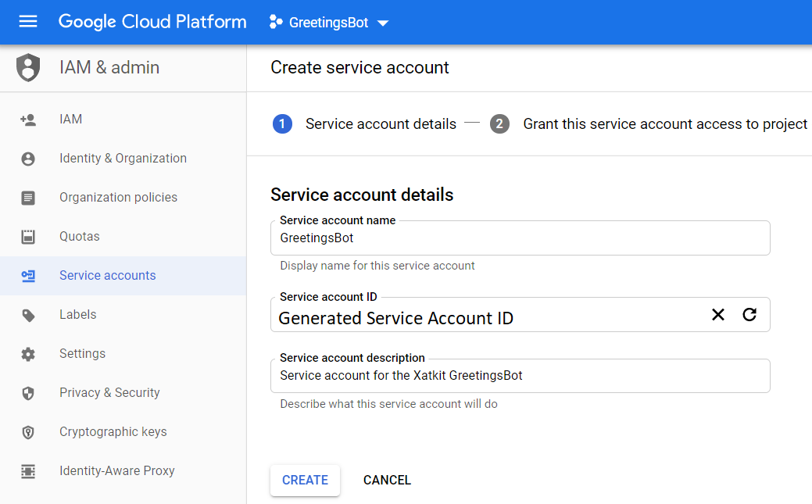
Task: Click the Service account description field
Action: pos(520,376)
